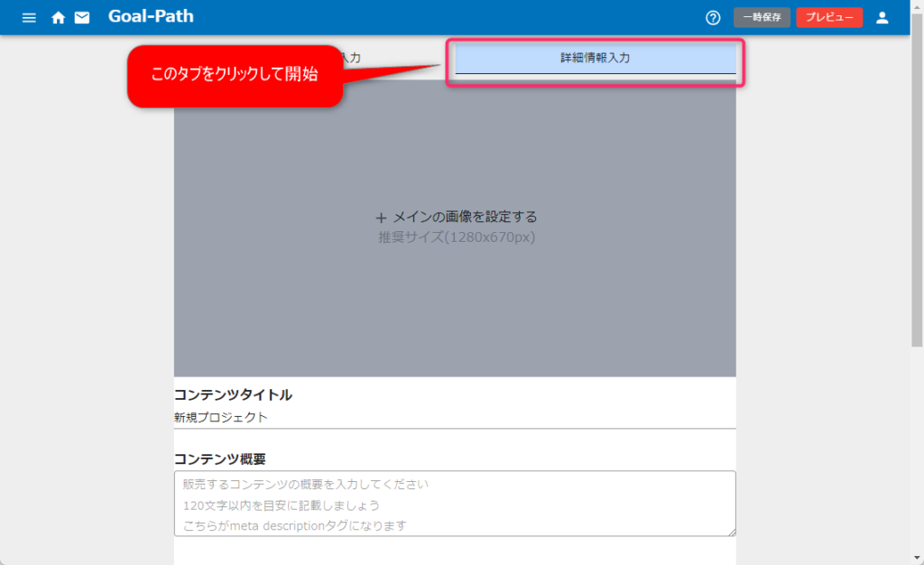Click the scrollbar down arrow
The image size is (924, 565).
917,558
